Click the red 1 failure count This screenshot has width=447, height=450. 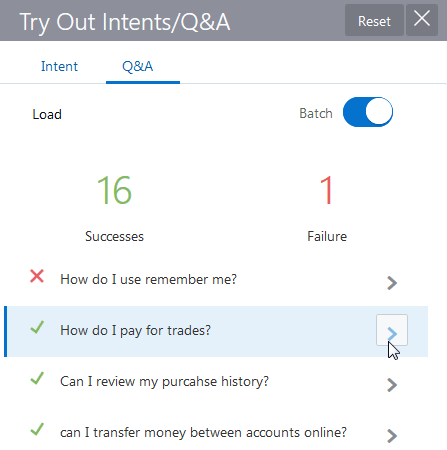(x=327, y=190)
